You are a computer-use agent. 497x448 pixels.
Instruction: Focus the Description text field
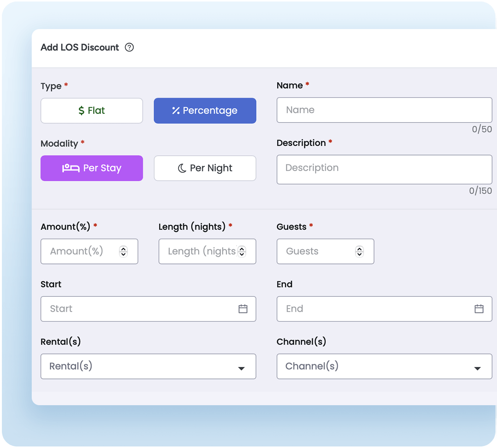pyautogui.click(x=384, y=169)
